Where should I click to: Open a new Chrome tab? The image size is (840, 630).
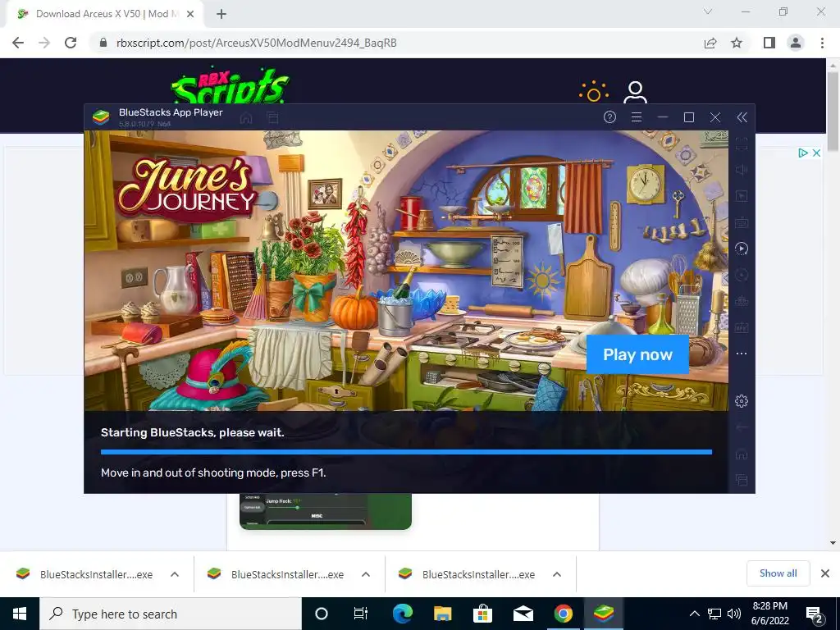tap(221, 14)
